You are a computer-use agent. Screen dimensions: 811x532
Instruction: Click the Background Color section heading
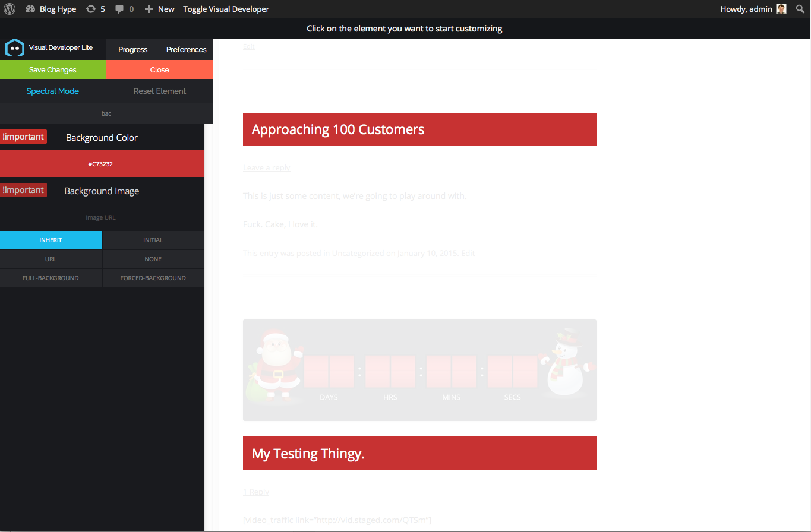(102, 137)
